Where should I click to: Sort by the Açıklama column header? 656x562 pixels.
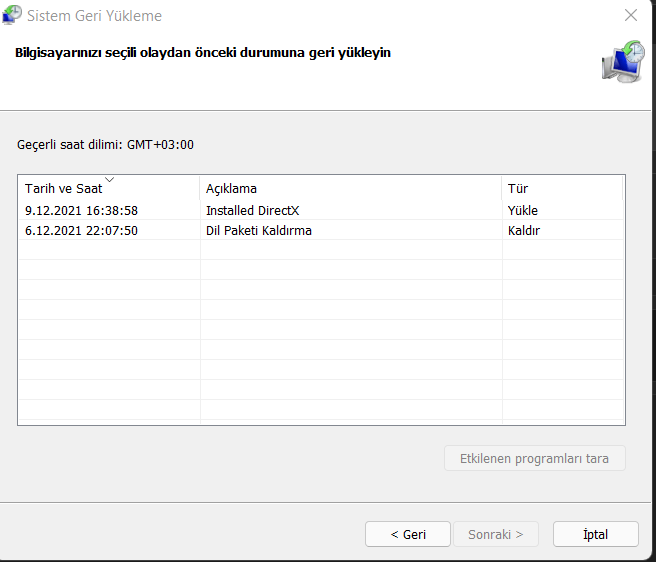coord(231,189)
